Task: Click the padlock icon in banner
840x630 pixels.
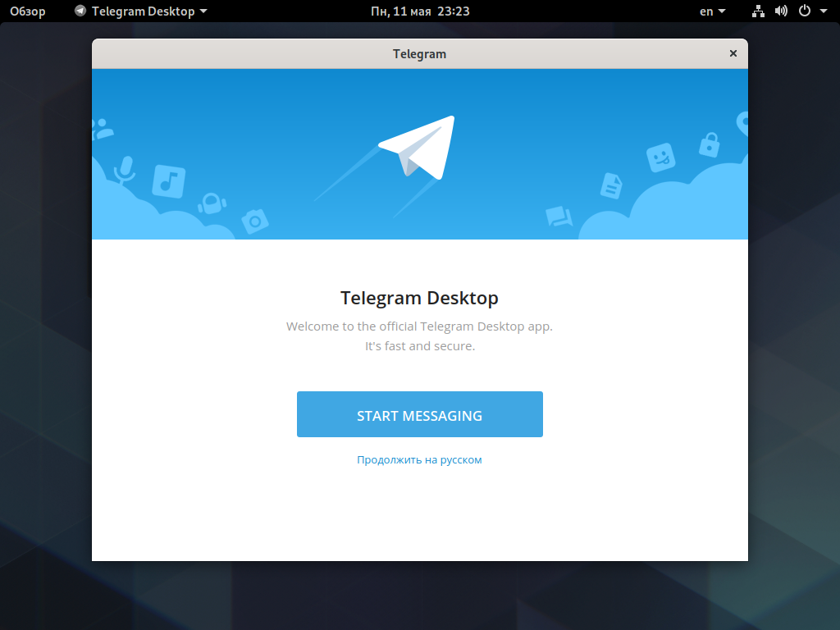Action: (710, 144)
